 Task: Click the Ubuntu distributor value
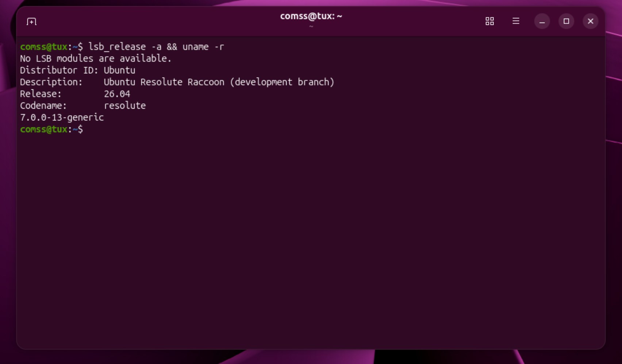click(x=119, y=70)
